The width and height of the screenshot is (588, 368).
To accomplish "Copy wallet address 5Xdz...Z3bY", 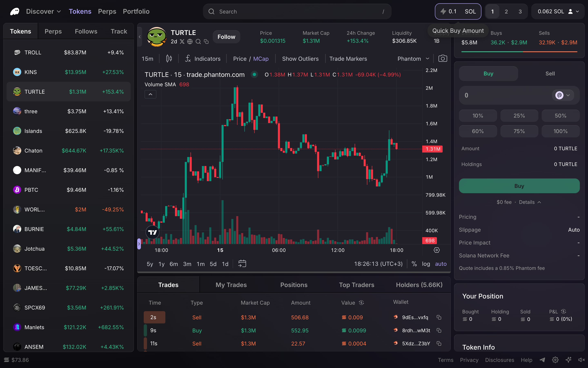I will point(439,344).
